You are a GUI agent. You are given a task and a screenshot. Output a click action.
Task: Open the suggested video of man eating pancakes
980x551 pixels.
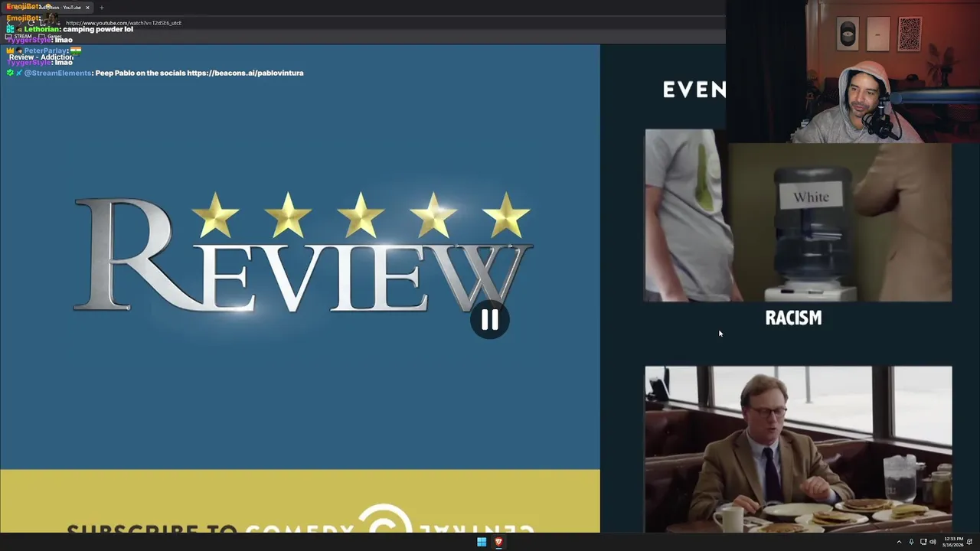[799, 449]
